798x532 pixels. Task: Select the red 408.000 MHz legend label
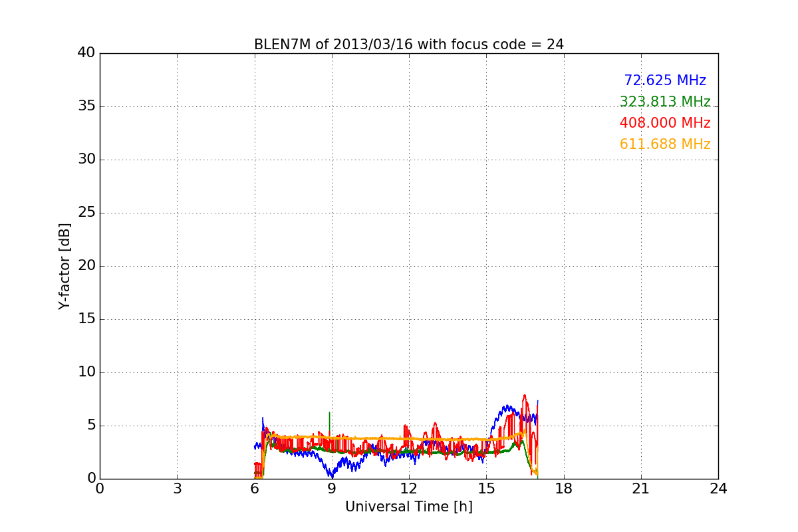[x=665, y=123]
